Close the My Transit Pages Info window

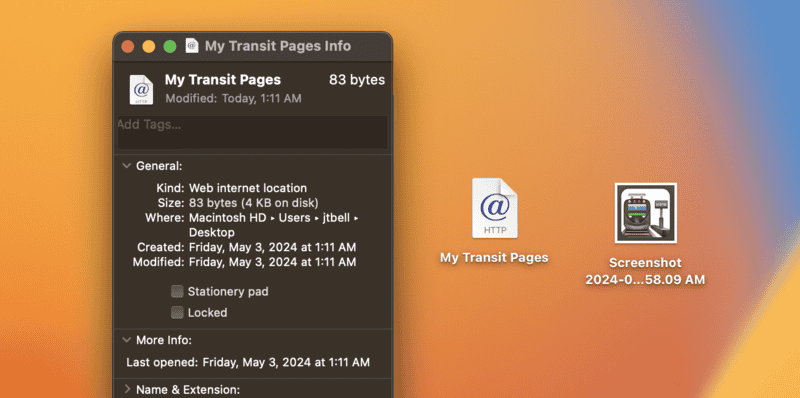point(128,46)
